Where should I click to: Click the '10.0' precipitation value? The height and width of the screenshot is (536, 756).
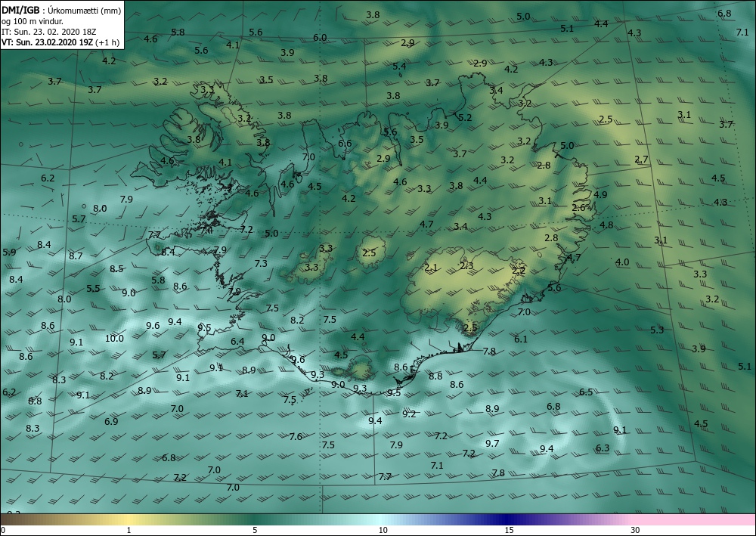point(114,339)
